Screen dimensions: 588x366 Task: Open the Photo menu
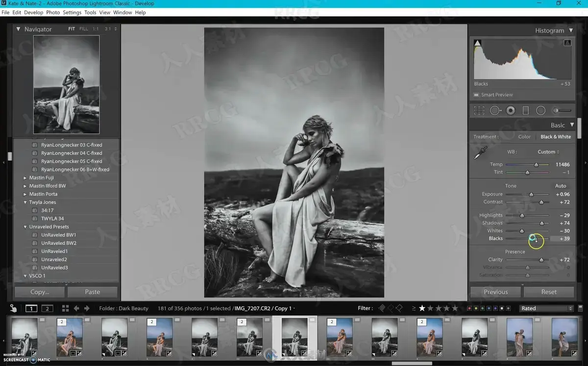click(53, 12)
